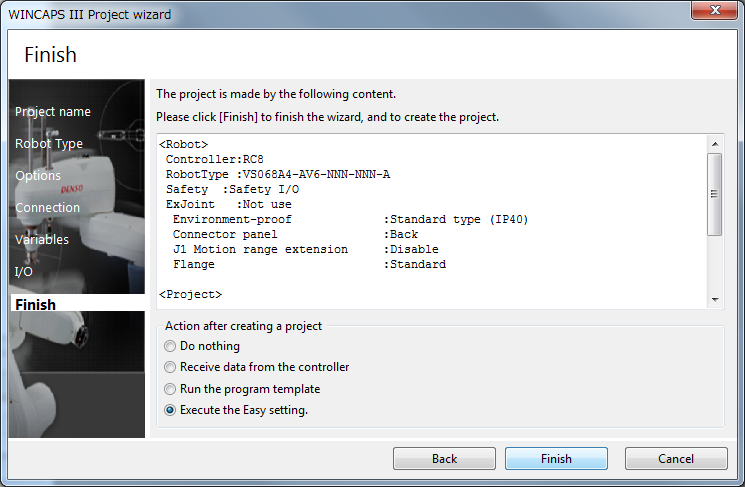The image size is (745, 487).
Task: Choose Receive data from the controller
Action: (170, 367)
